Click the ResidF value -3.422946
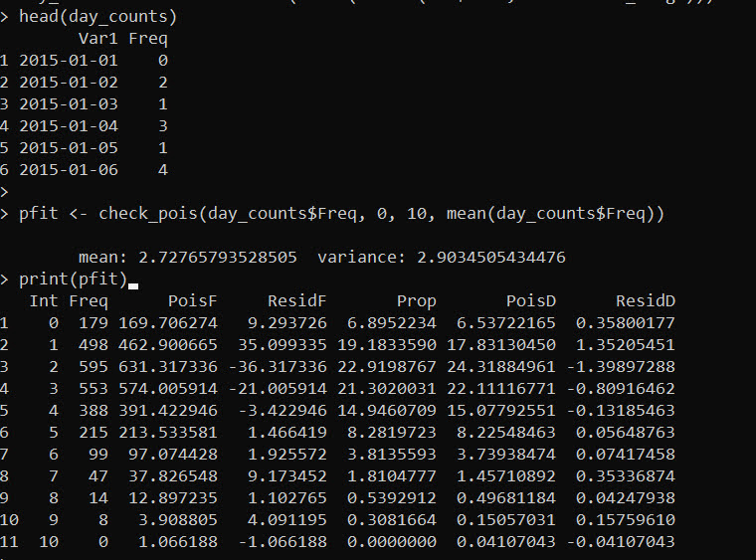 click(x=283, y=411)
